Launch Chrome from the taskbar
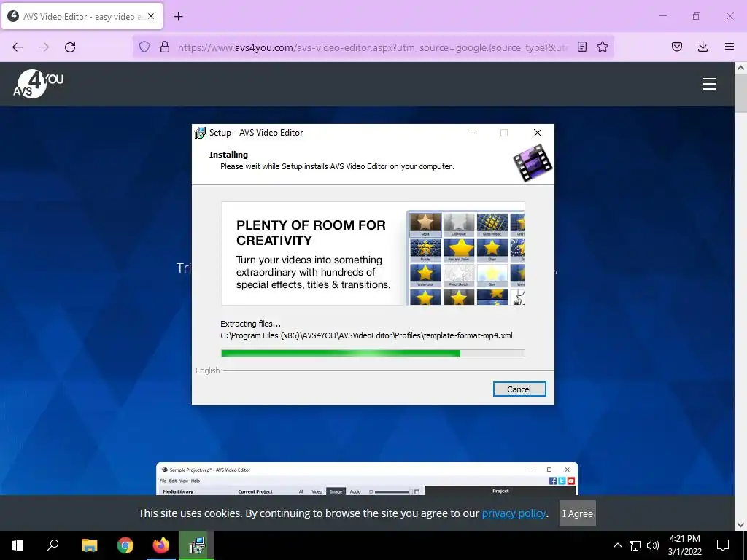This screenshot has height=560, width=747. coord(125,545)
